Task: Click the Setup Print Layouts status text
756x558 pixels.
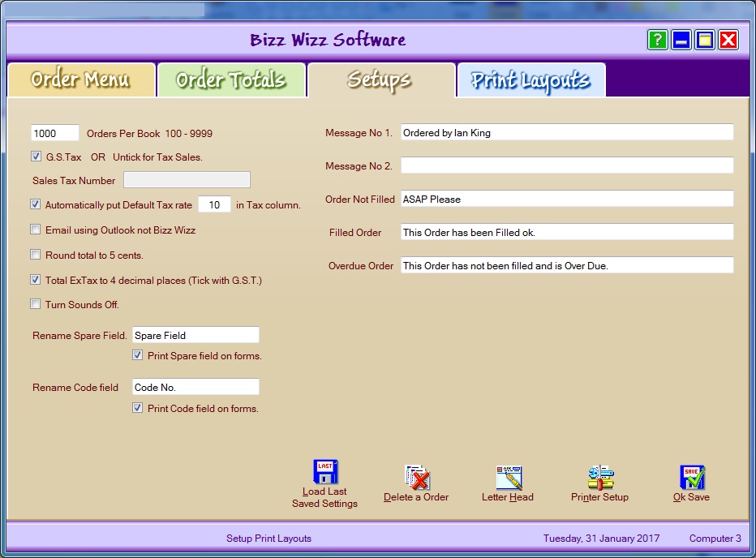Action: [268, 539]
